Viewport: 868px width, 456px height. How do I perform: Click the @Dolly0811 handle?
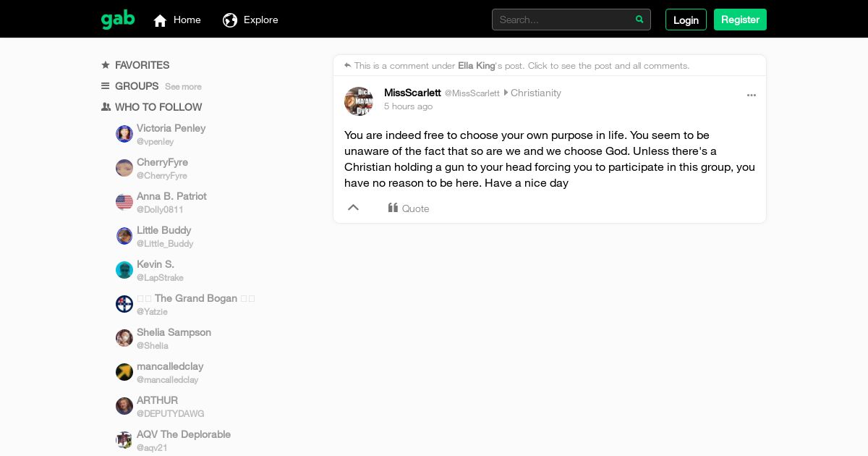[160, 210]
